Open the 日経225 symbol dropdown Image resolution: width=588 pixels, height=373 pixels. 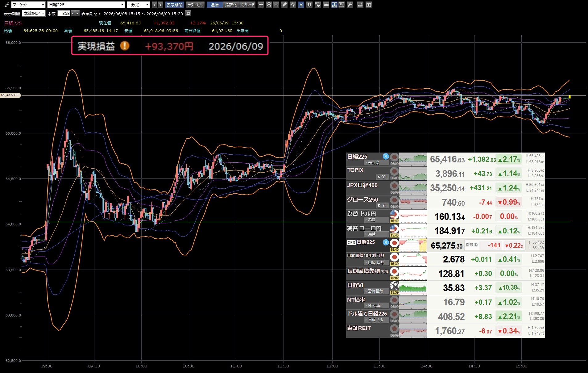tap(86, 5)
